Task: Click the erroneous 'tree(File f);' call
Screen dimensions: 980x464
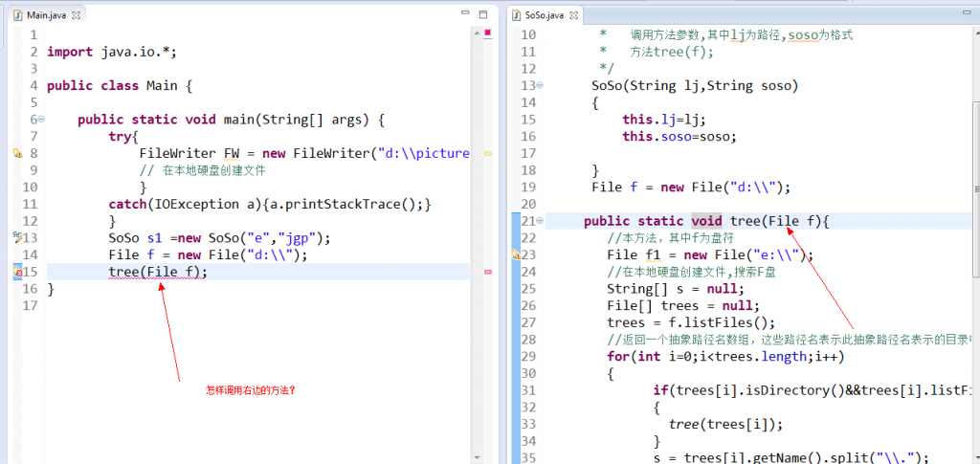Action: pos(158,272)
